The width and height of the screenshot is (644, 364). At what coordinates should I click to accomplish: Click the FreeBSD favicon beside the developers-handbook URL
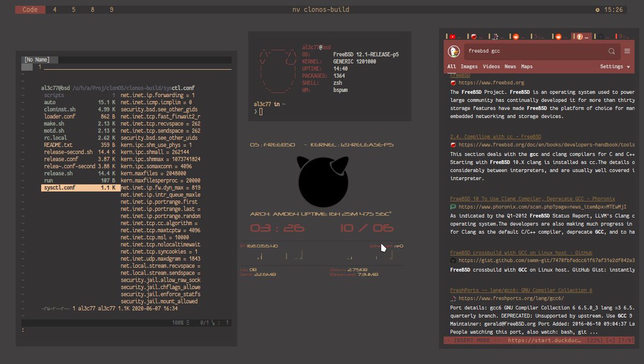point(453,145)
